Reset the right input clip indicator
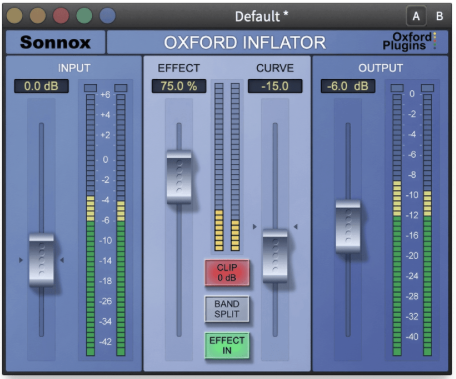This screenshot has height=379, width=456. point(121,88)
